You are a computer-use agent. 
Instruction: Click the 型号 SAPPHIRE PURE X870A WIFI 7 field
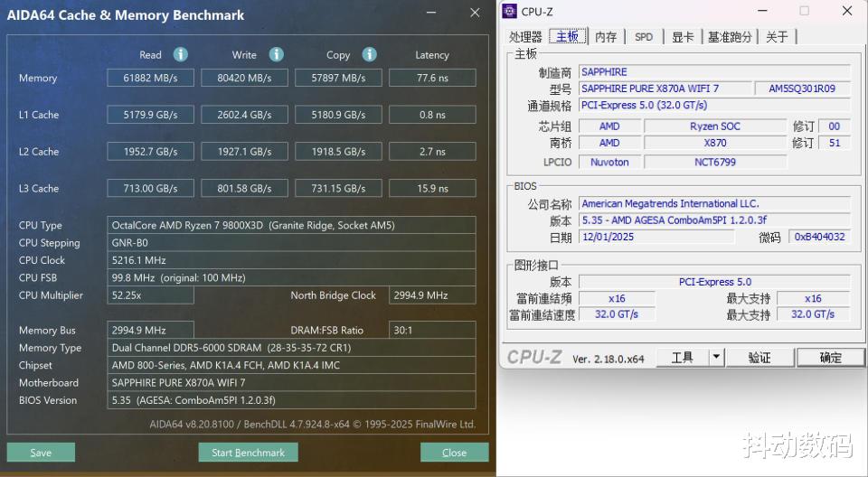[666, 88]
